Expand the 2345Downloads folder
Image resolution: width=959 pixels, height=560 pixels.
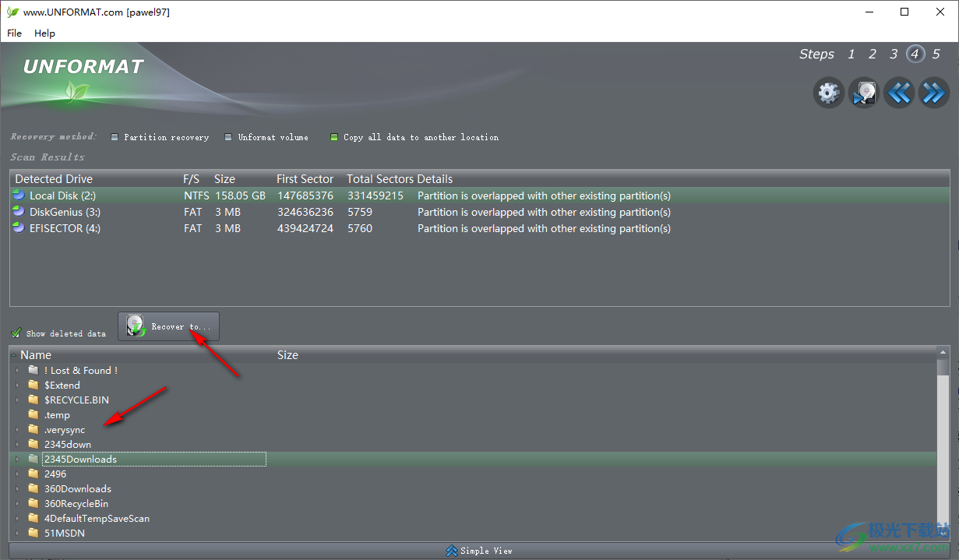click(x=17, y=460)
